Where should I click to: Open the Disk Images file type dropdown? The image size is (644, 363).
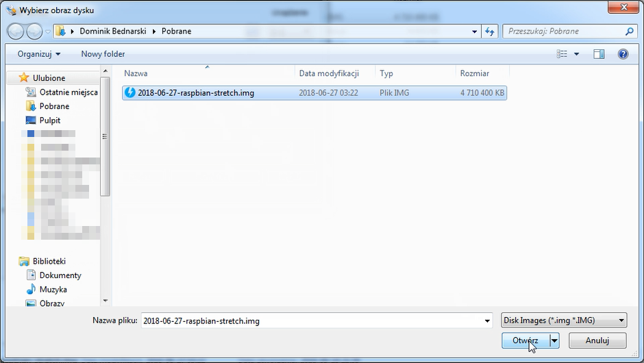[563, 321]
